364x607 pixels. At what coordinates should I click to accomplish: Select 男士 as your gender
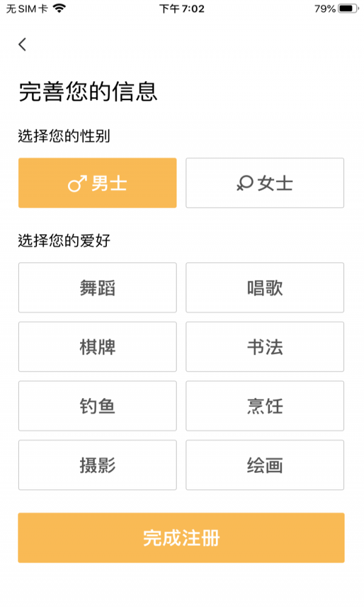(97, 183)
